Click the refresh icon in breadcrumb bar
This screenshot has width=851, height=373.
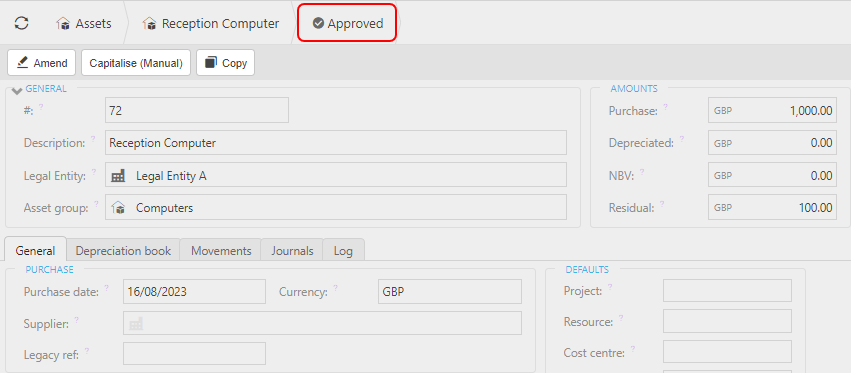tap(21, 23)
